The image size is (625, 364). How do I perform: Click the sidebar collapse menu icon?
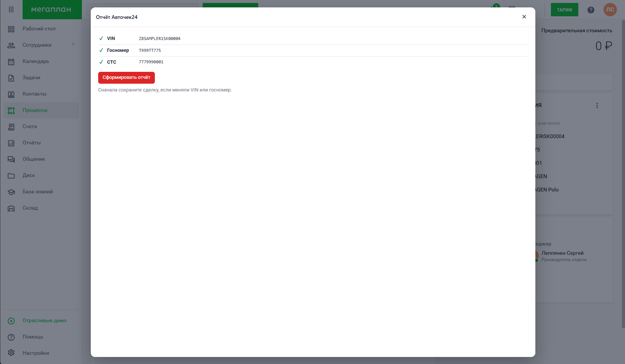point(11,9)
